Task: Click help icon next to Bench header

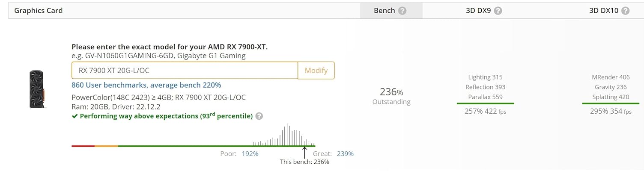Action: coord(402,11)
